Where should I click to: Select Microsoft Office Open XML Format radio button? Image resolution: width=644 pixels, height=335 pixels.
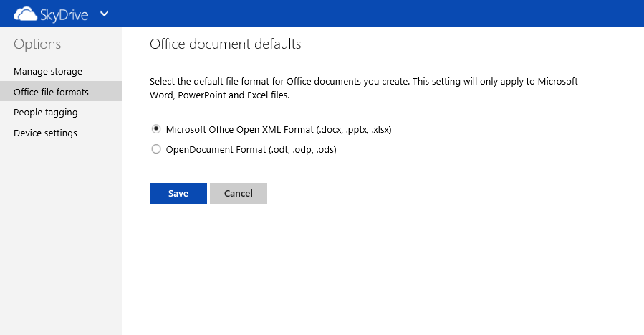point(155,129)
